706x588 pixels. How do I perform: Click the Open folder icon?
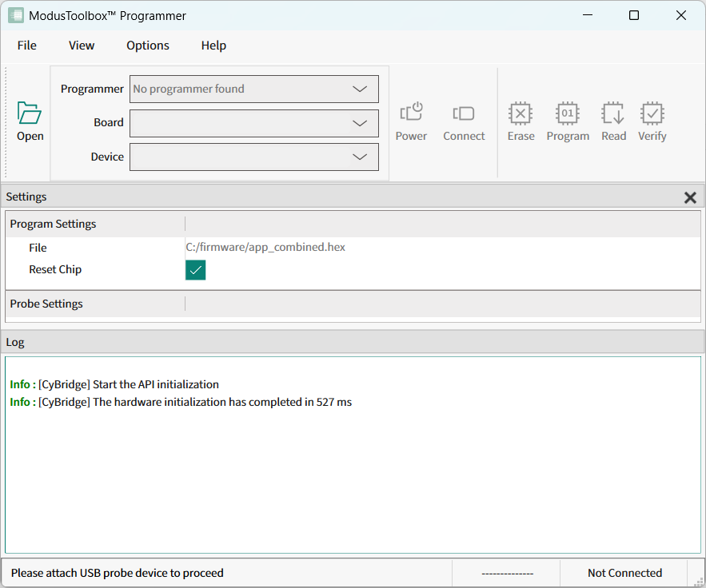point(30,113)
